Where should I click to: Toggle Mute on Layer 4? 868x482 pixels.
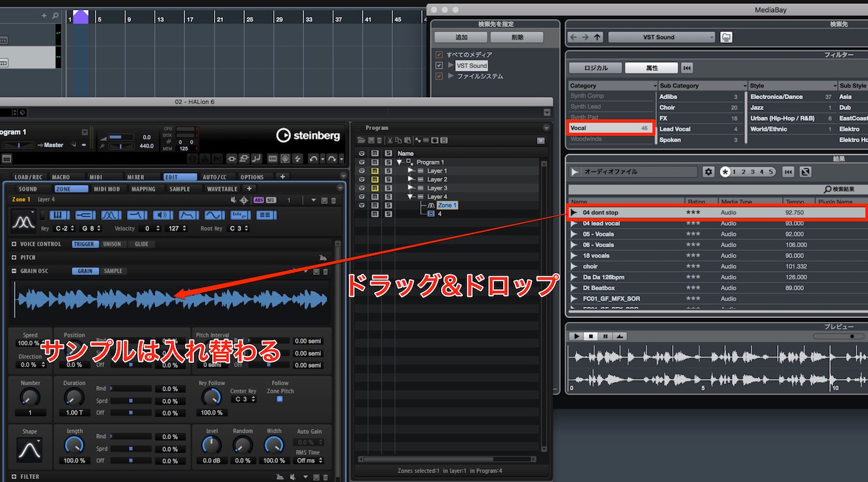point(375,196)
